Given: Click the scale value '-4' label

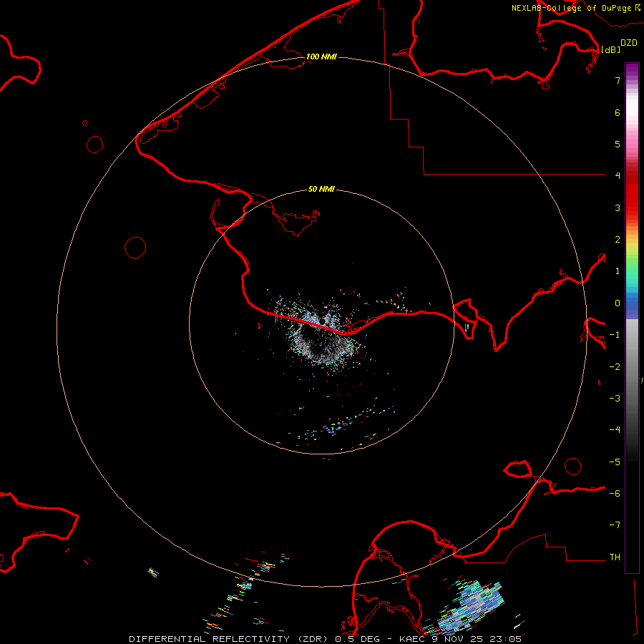Looking at the screenshot, I should (x=615, y=429).
